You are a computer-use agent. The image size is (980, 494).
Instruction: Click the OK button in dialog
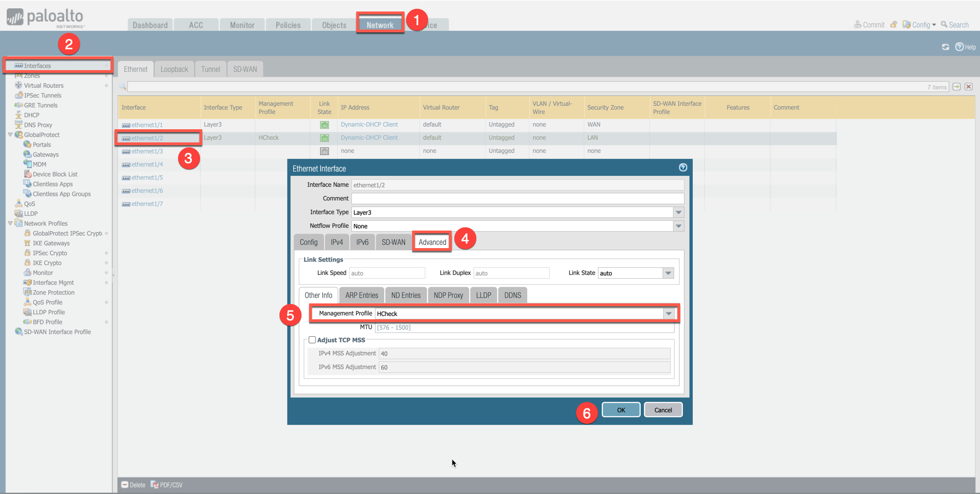[x=621, y=410]
